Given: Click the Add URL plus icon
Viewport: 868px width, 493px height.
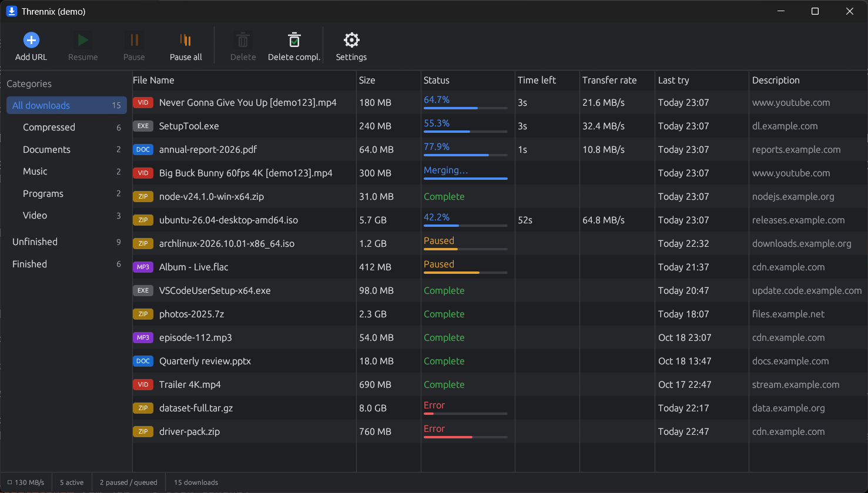Looking at the screenshot, I should [31, 40].
